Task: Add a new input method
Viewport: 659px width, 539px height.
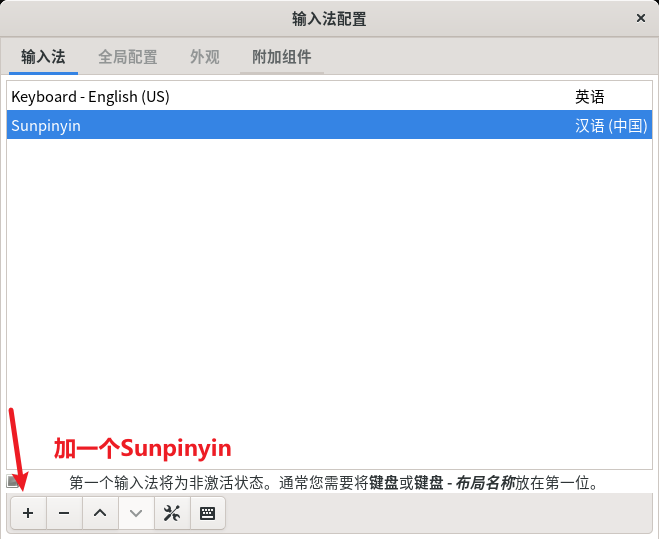Action: coord(28,513)
